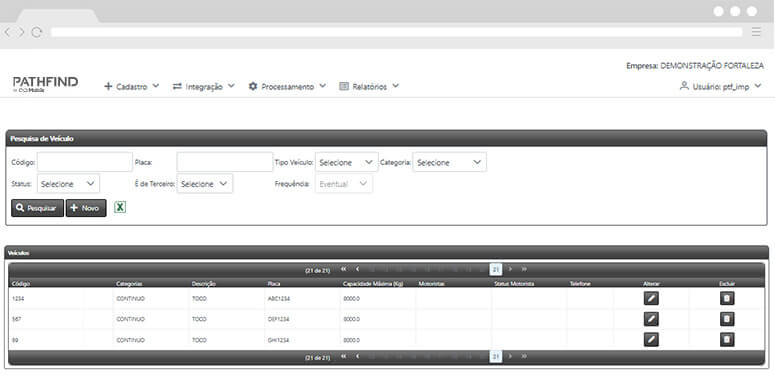Open the Processamento menu

[x=287, y=86]
